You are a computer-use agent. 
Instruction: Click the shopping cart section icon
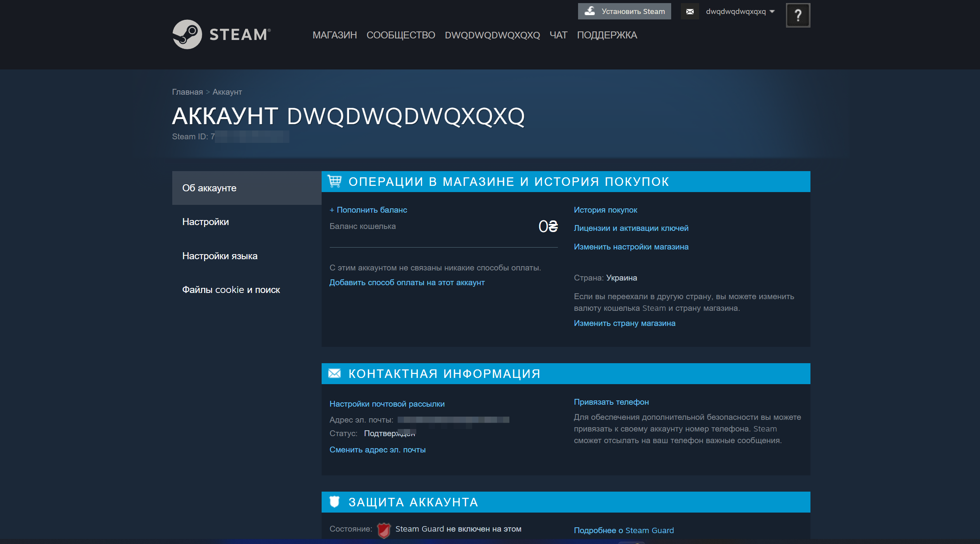point(334,181)
